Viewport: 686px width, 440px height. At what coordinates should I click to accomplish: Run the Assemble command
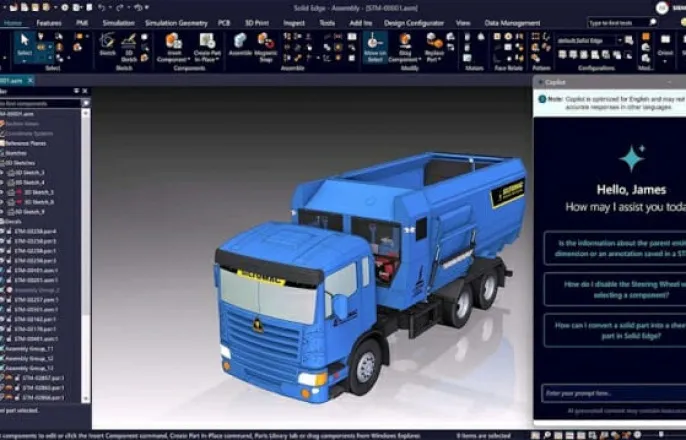240,45
